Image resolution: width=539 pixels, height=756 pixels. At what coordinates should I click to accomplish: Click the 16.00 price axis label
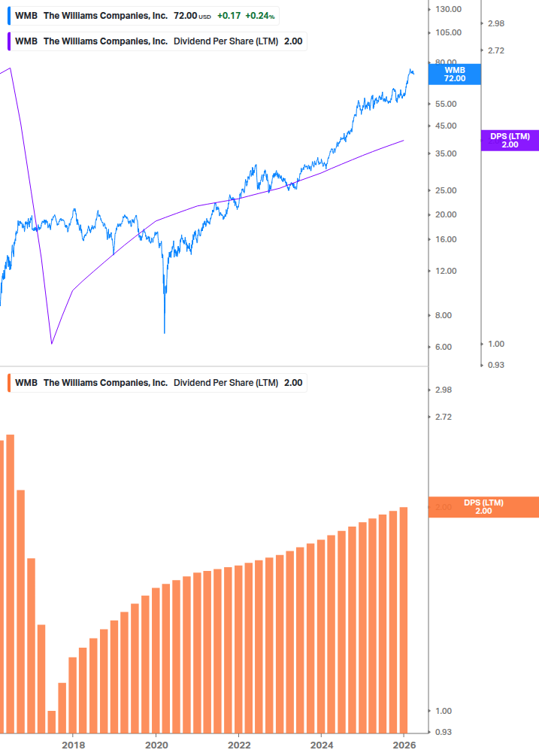(x=446, y=239)
